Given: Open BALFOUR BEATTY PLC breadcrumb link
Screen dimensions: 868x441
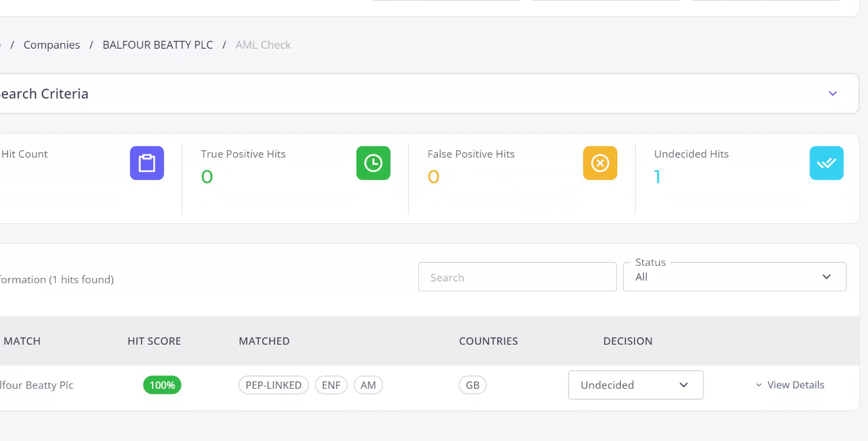Looking at the screenshot, I should click(x=158, y=45).
